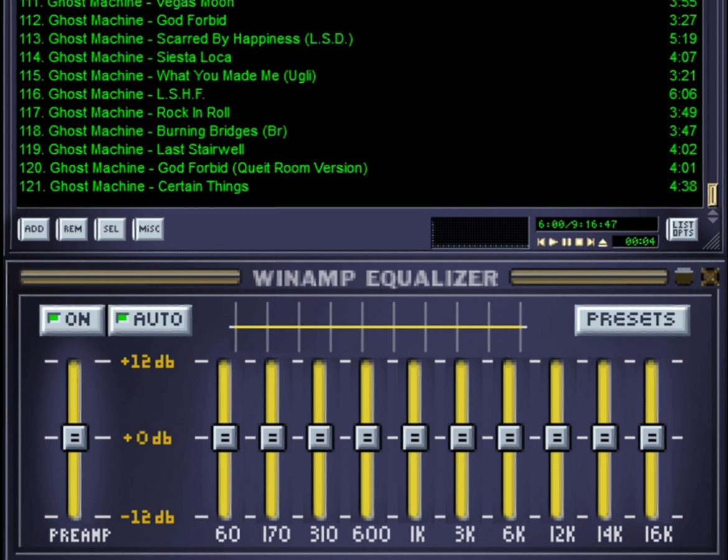This screenshot has width=728, height=560.
Task: Click the playlist mini visualizer display
Action: click(480, 232)
